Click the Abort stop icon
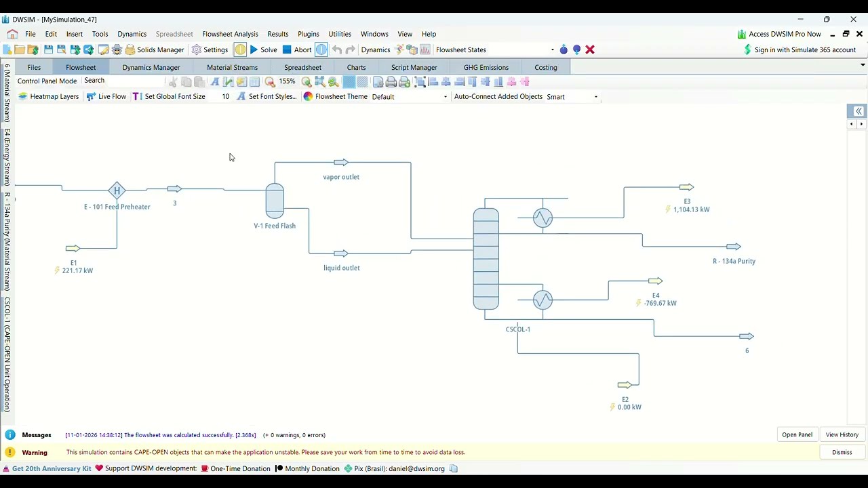This screenshot has height=488, width=868. tap(287, 49)
